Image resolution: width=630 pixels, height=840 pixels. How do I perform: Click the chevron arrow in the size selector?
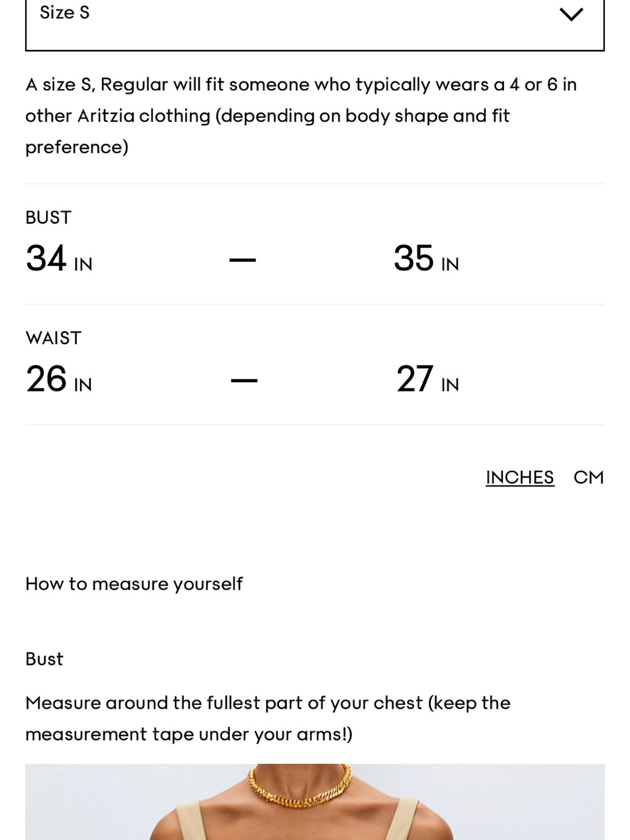[571, 14]
